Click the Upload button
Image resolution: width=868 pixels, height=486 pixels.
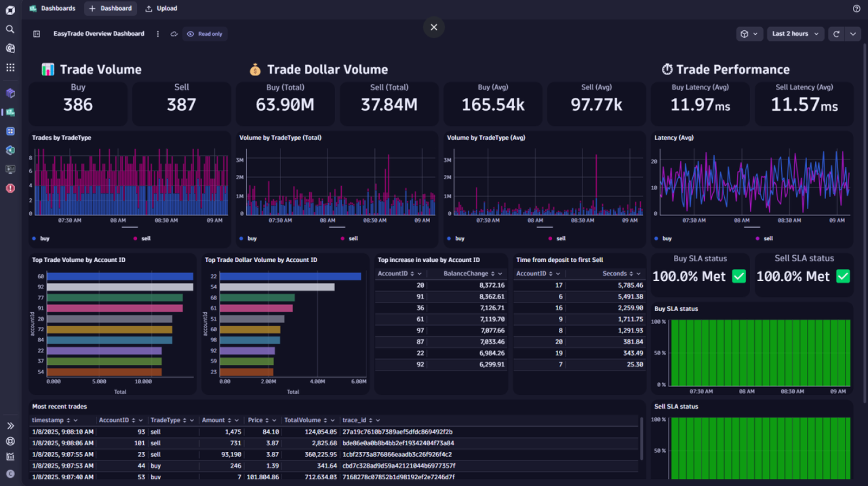[x=161, y=8]
